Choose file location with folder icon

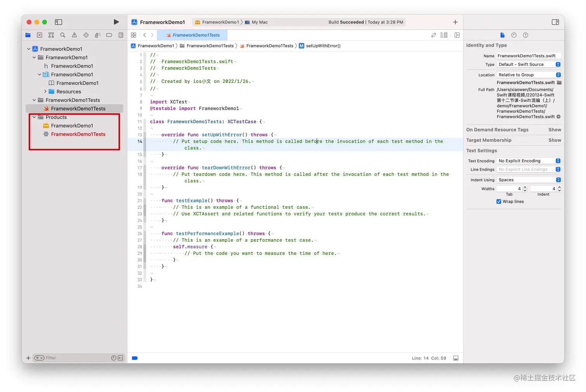point(559,83)
